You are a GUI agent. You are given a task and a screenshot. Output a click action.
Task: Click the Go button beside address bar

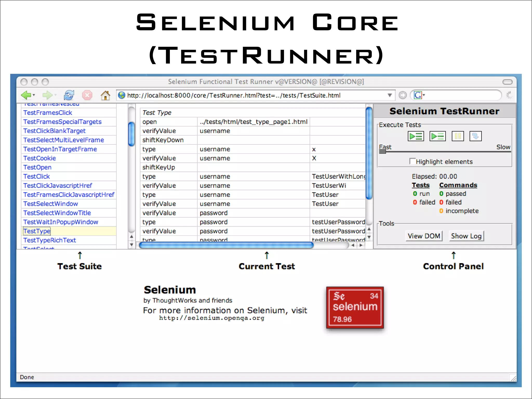(x=403, y=95)
